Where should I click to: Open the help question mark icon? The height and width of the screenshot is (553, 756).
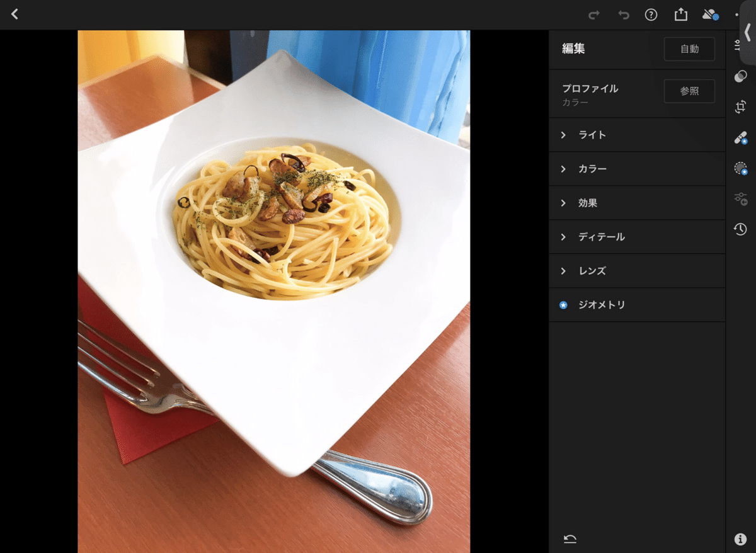pos(651,14)
